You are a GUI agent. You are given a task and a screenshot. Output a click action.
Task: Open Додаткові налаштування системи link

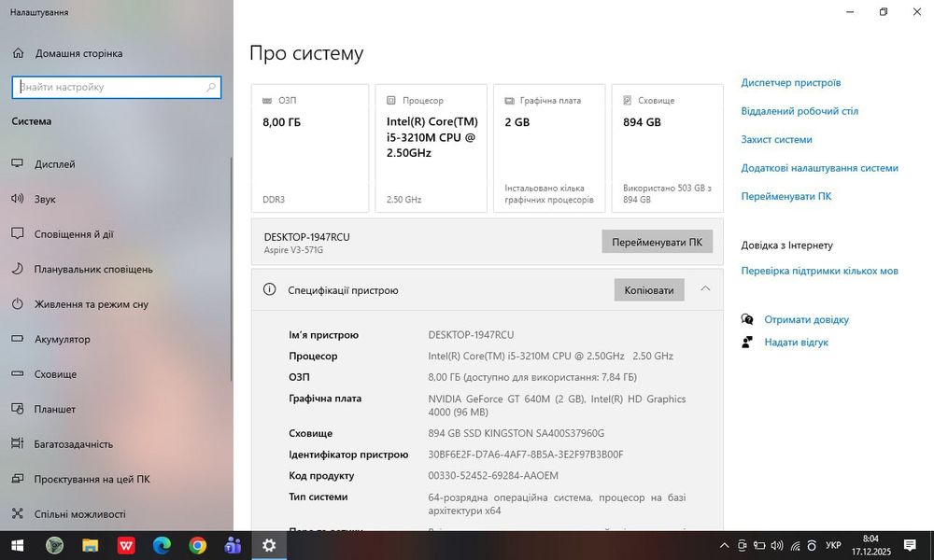click(820, 168)
